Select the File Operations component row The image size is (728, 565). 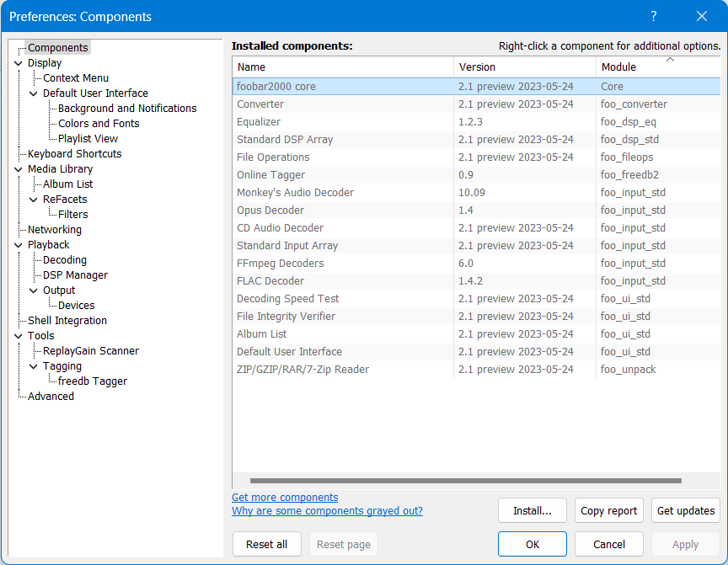click(476, 157)
